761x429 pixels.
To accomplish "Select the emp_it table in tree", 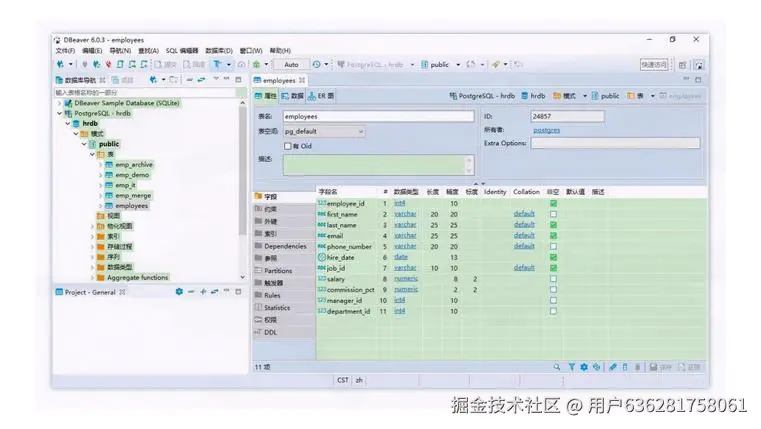I will [x=125, y=185].
